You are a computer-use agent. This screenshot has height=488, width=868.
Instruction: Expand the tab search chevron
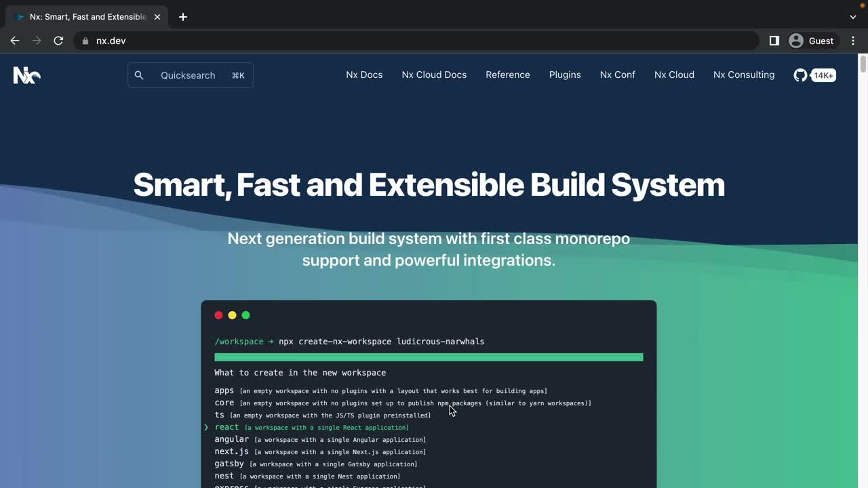[x=853, y=17]
